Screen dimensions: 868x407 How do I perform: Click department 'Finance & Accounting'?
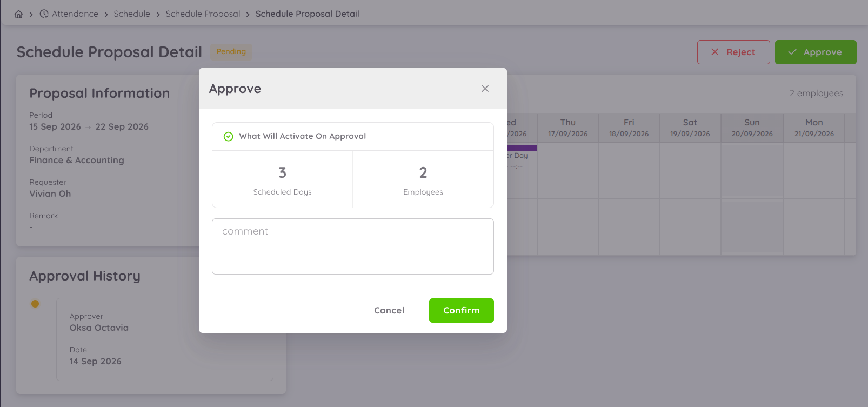[x=77, y=161]
